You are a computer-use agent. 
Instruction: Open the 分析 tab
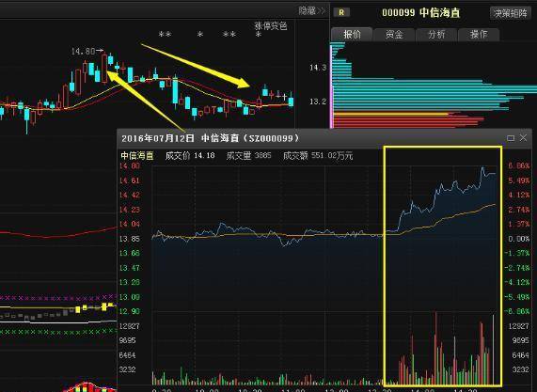pyautogui.click(x=436, y=34)
